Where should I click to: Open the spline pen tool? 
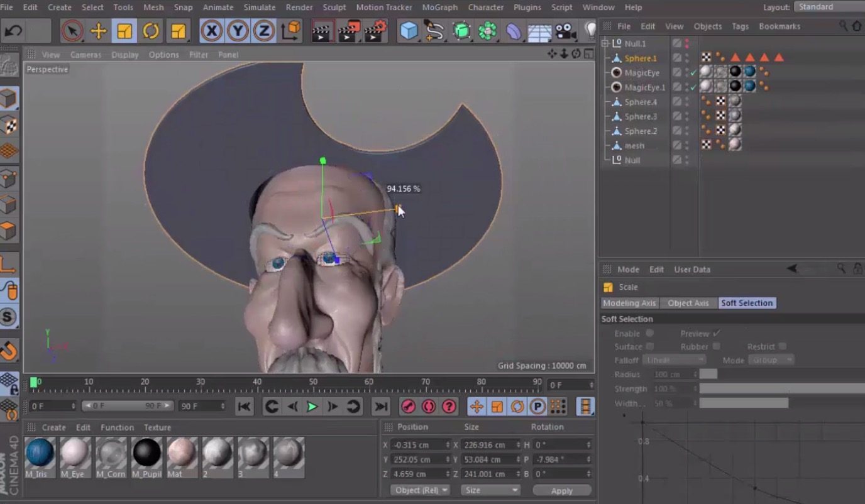434,31
